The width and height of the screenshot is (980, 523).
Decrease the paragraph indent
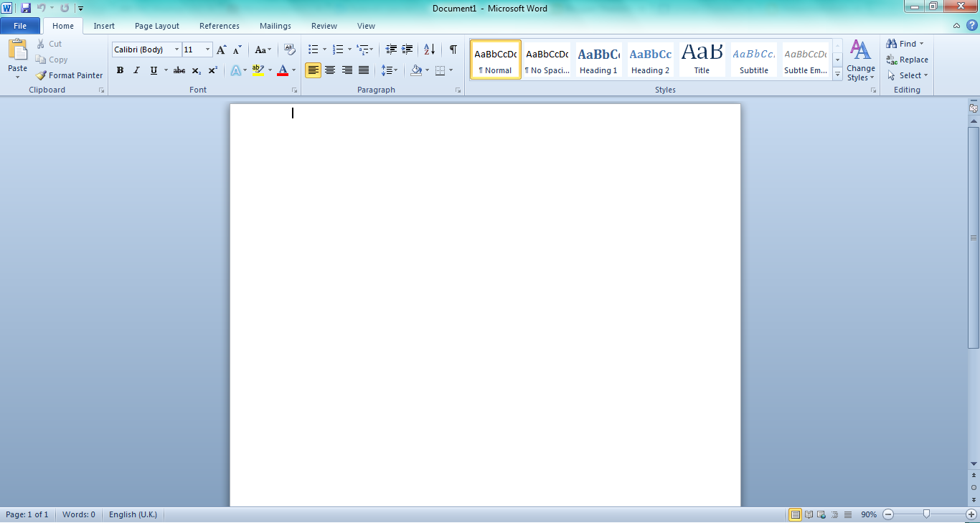(x=391, y=50)
